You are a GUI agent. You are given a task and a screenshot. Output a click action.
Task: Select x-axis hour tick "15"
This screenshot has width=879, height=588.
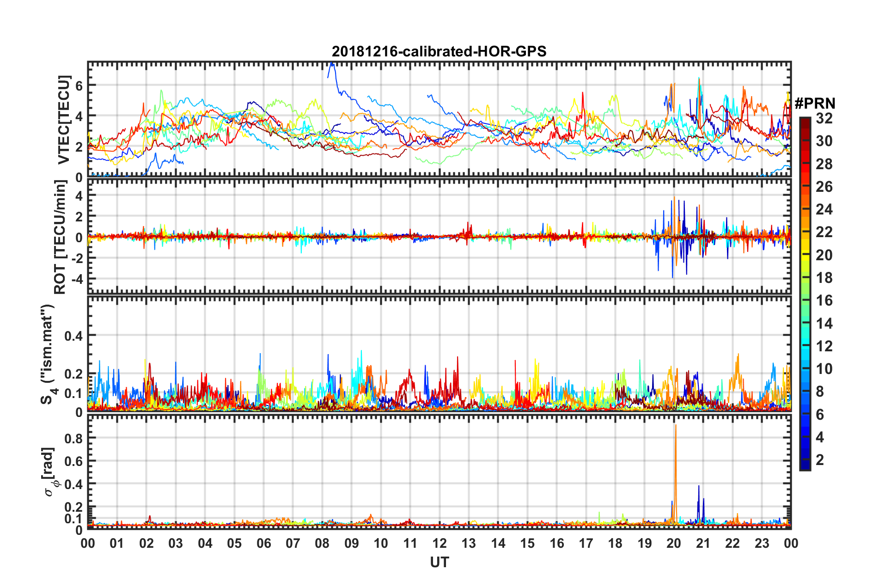pyautogui.click(x=527, y=543)
